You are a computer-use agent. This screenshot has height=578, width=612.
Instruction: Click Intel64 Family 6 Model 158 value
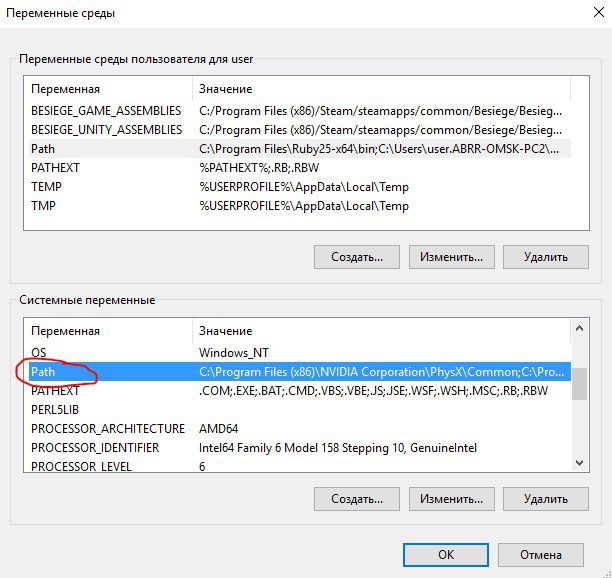point(338,448)
